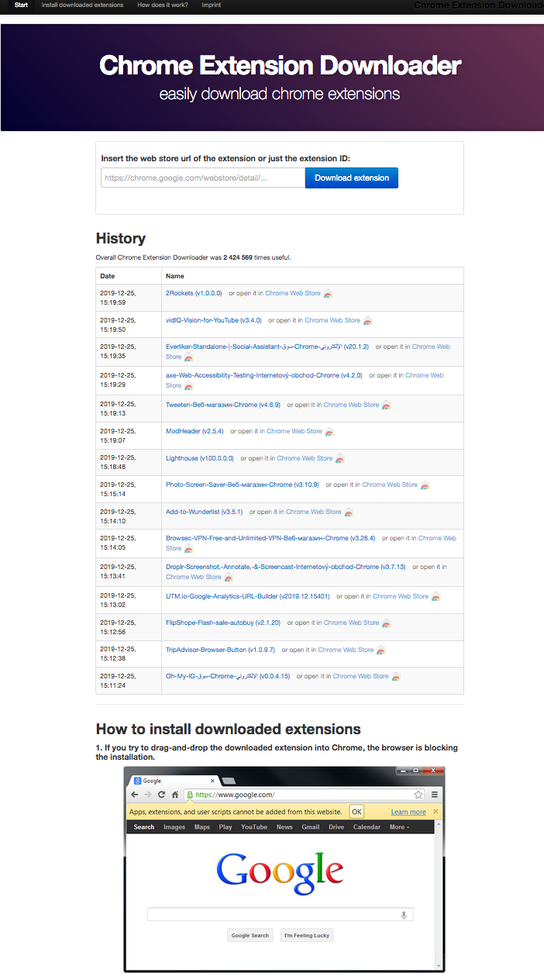544x980 pixels.
Task: Click the Web Store icon beside Tweeten
Action: 387,405
